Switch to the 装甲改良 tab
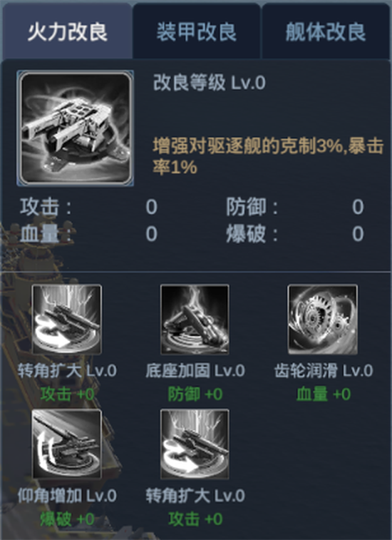 (x=197, y=31)
